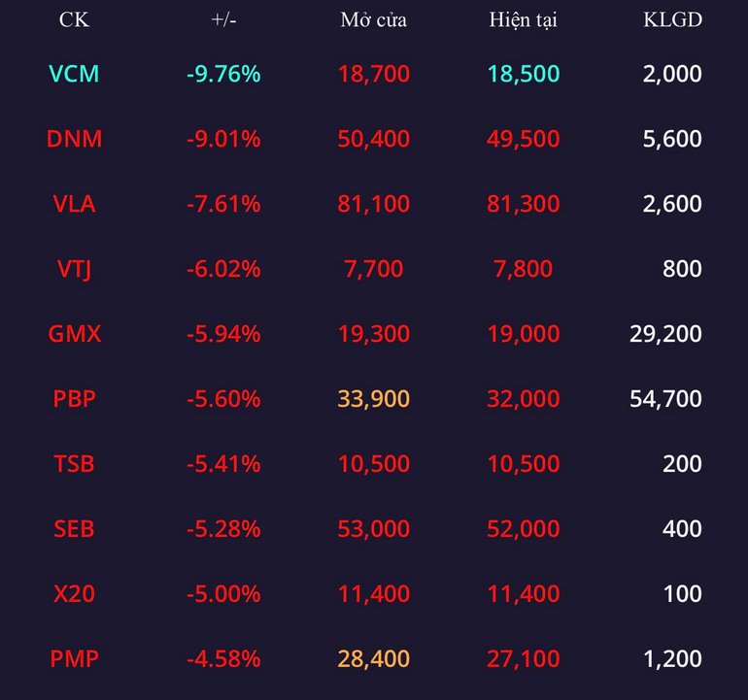Sort by the CK column header
This screenshot has width=748, height=700.
[74, 20]
